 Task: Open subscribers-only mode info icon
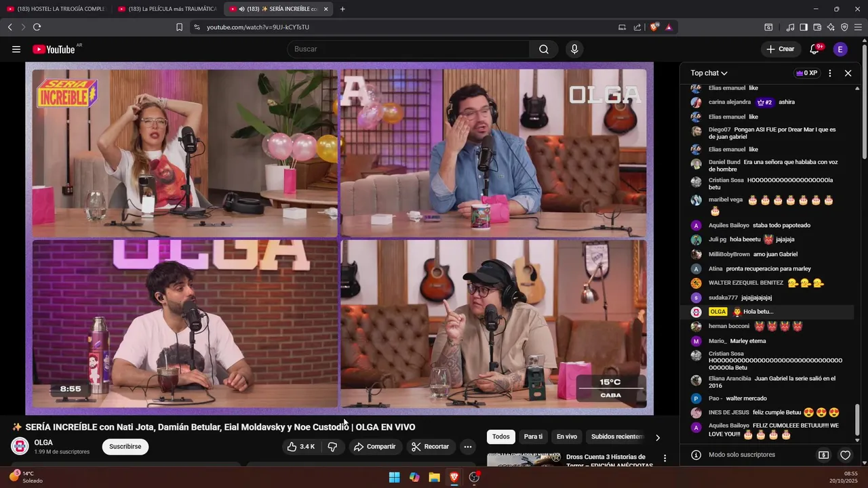[x=695, y=455]
